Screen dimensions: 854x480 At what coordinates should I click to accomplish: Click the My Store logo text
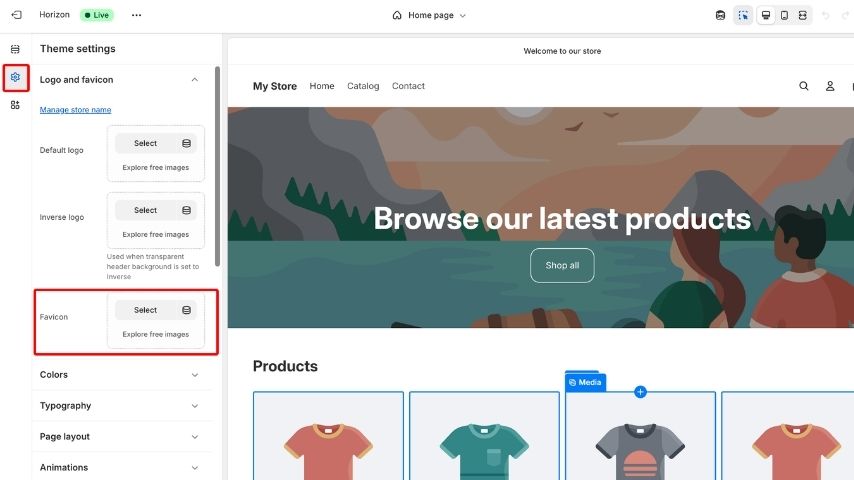pos(274,86)
